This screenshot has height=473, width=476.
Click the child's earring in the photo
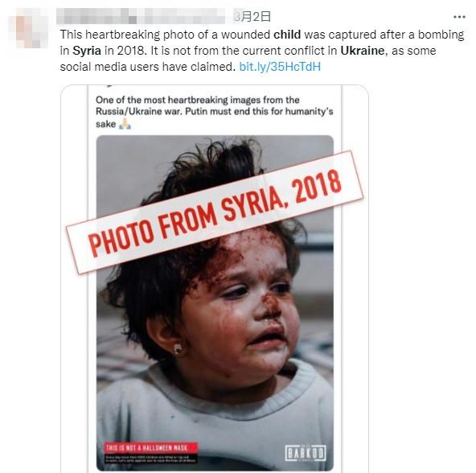[178, 348]
